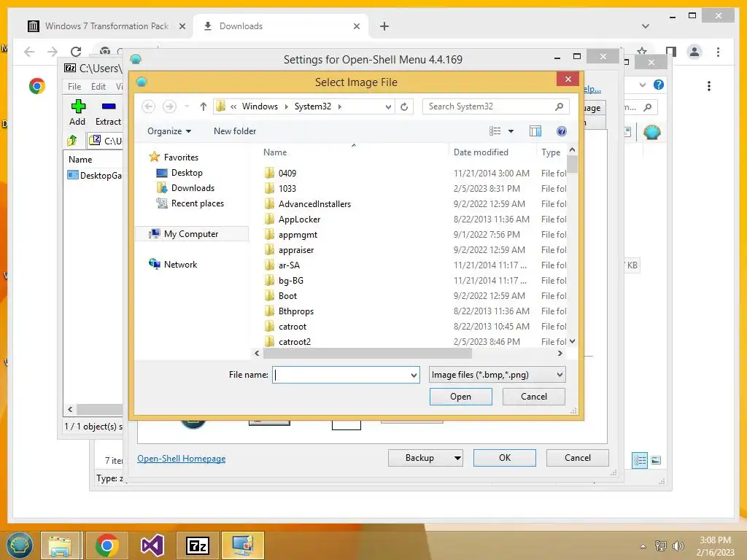Open the Open-Shell Homepage link
Screen dimensions: 747x560
[x=182, y=459]
